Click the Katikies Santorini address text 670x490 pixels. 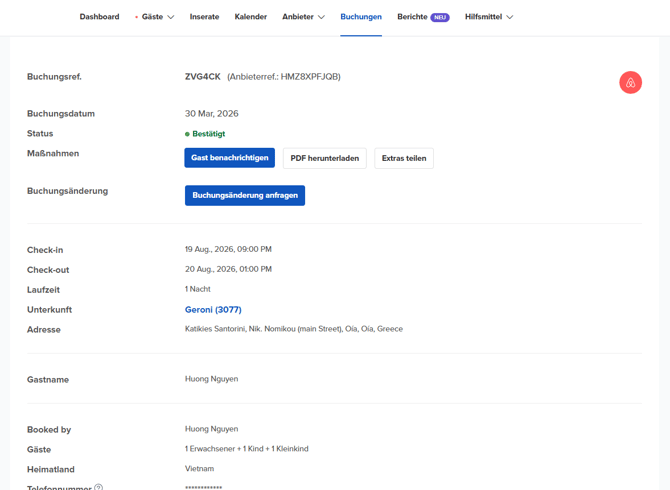pos(293,329)
